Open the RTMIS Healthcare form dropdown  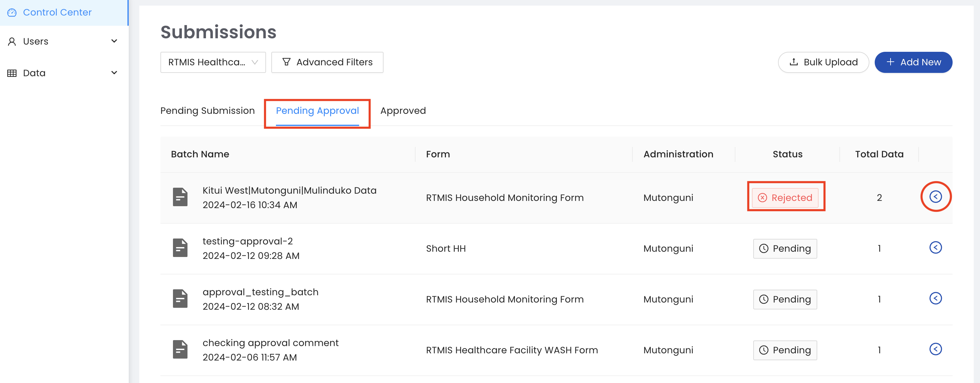[x=213, y=62]
